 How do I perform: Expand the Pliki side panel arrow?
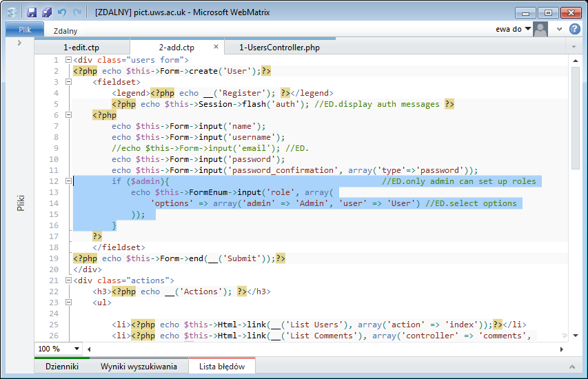point(19,43)
